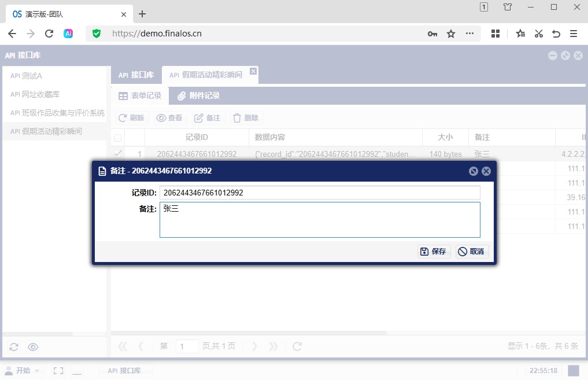Reload the browser page
Image resolution: width=588 pixels, height=380 pixels.
(x=49, y=34)
